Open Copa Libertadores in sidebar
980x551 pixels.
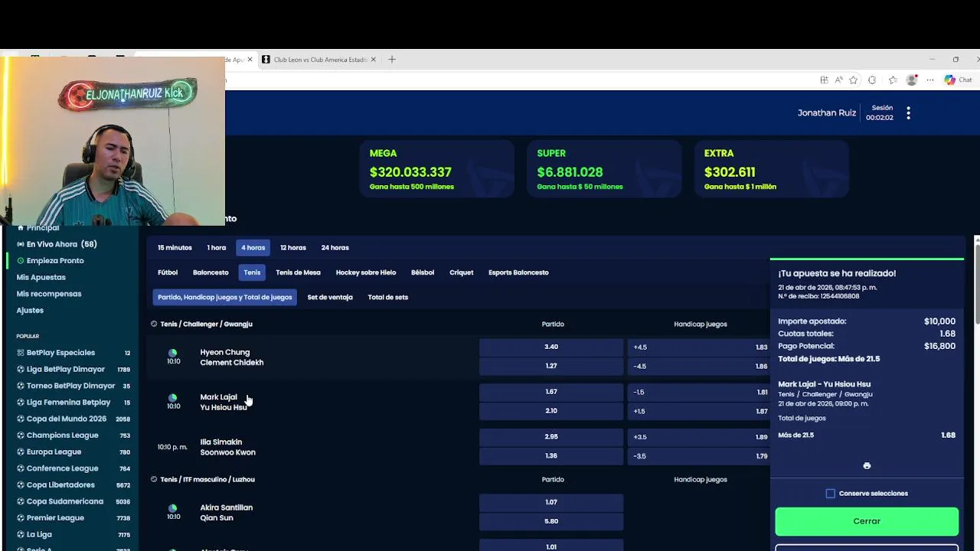coord(60,485)
